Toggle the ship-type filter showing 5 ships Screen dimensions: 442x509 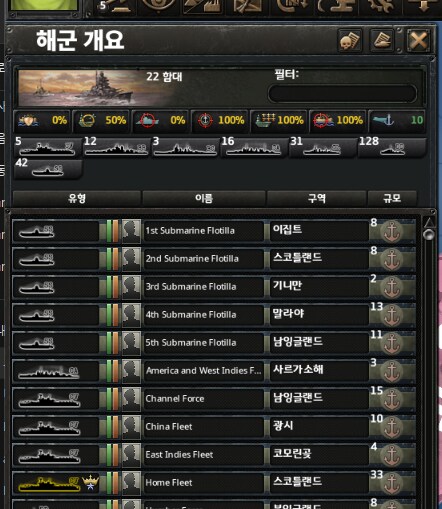click(x=48, y=148)
